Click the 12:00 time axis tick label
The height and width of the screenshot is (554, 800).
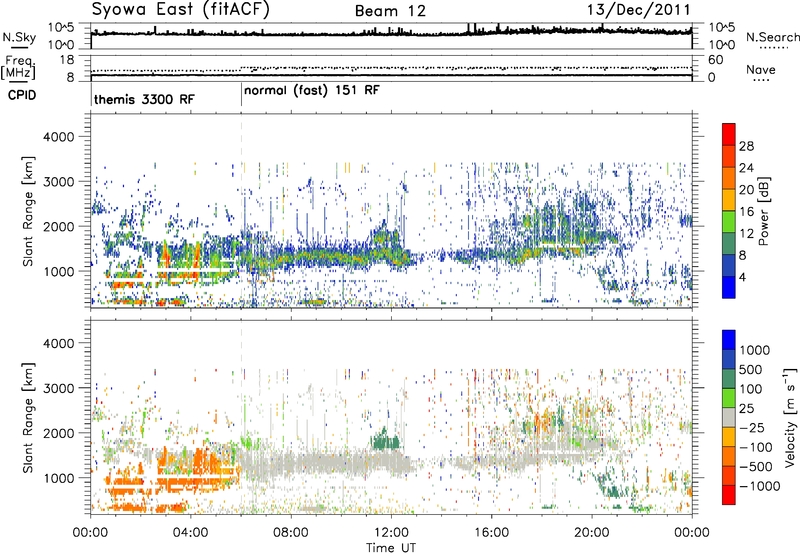(x=391, y=533)
